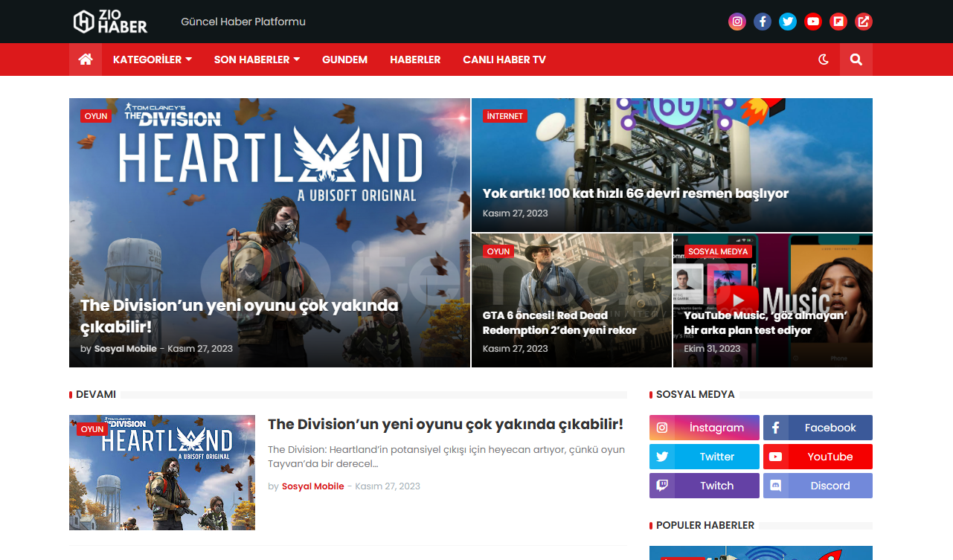Image resolution: width=953 pixels, height=560 pixels.
Task: Open Sosyal Mobile author on hero card
Action: (x=125, y=349)
